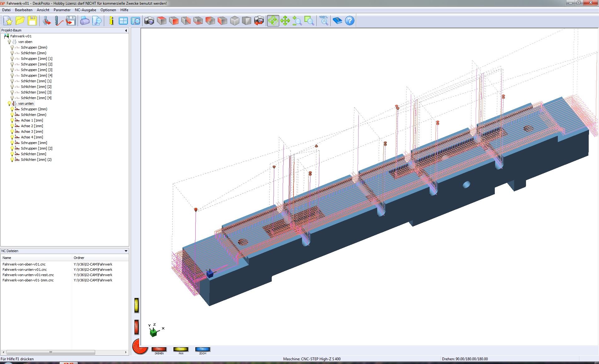
Task: Open a project with the folder icon
Action: click(x=20, y=21)
